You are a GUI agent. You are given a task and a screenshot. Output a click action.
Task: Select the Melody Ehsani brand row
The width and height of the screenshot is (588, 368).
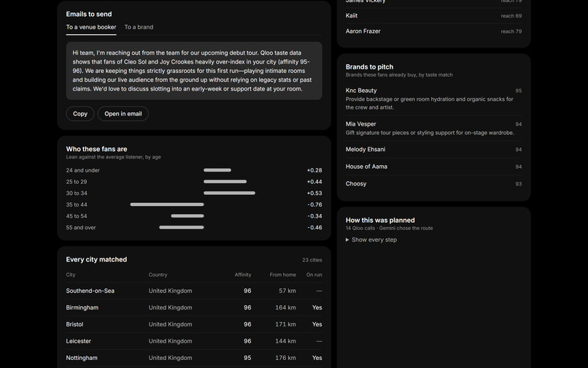(x=433, y=150)
